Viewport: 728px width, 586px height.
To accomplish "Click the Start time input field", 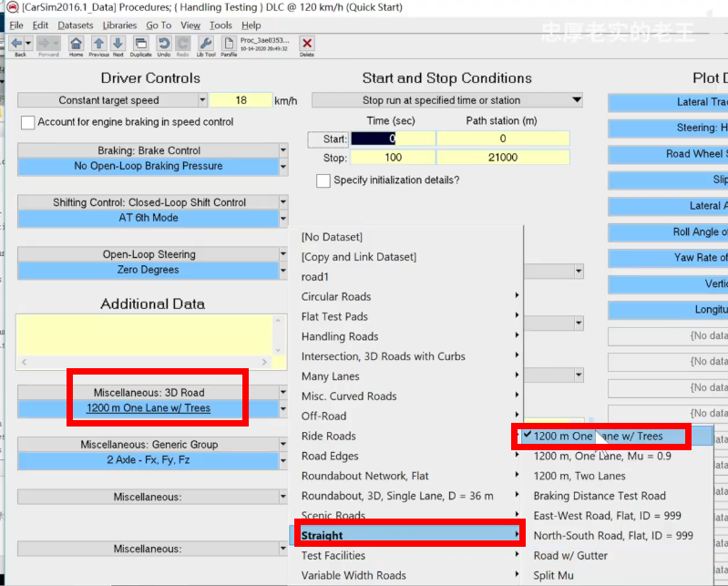I will (393, 139).
